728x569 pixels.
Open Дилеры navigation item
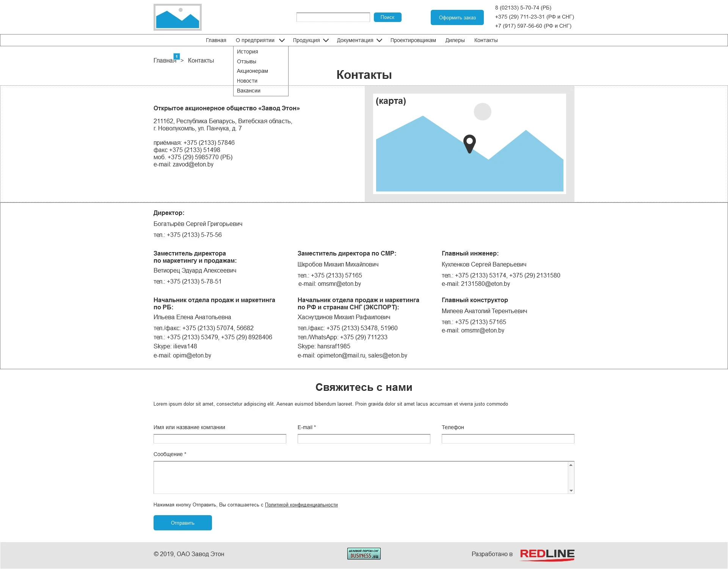point(455,40)
